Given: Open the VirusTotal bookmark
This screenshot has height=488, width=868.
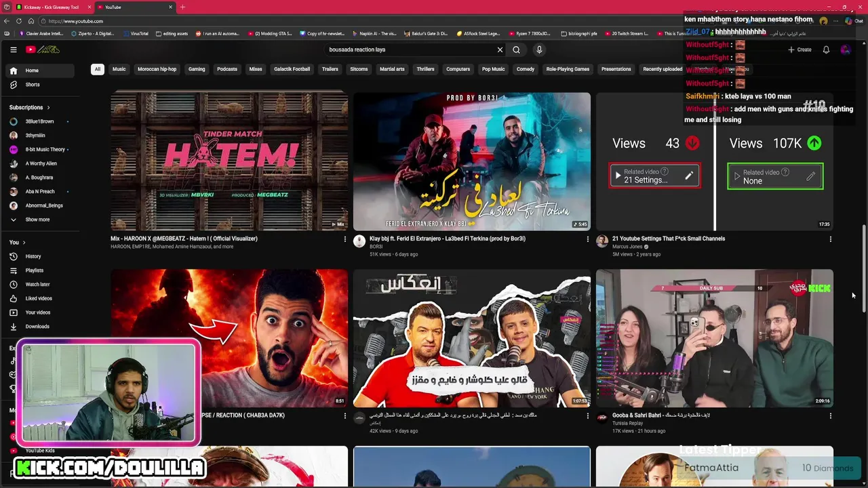Looking at the screenshot, I should point(136,33).
